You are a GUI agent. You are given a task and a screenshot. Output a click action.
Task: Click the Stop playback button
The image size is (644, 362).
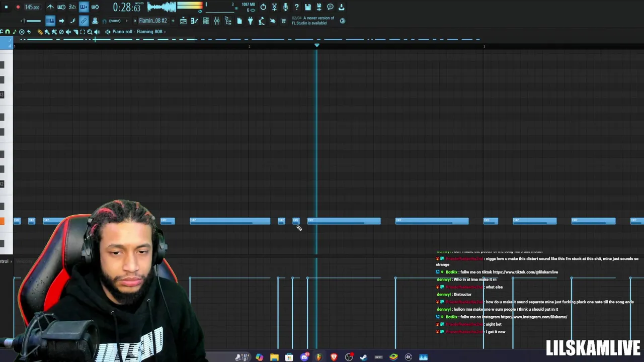coord(6,7)
